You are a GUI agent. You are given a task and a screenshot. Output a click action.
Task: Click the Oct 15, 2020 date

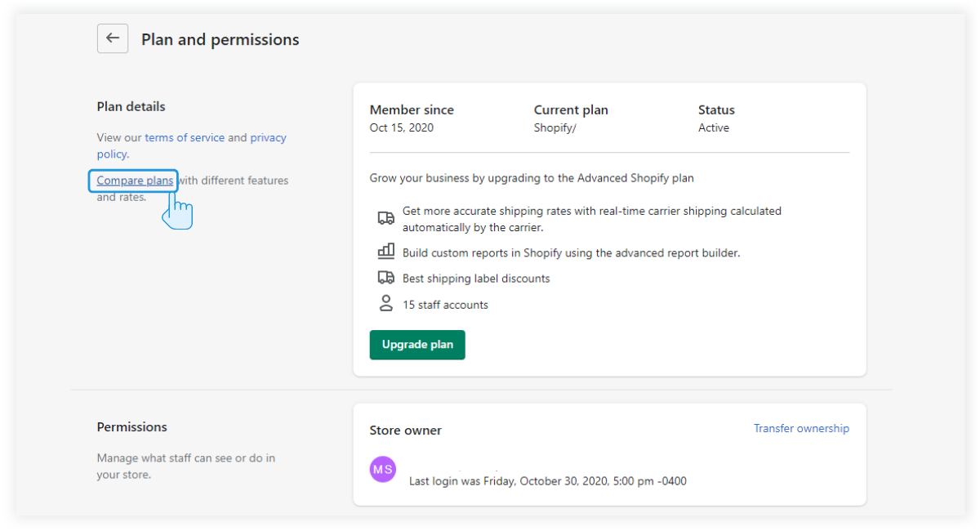(x=402, y=127)
